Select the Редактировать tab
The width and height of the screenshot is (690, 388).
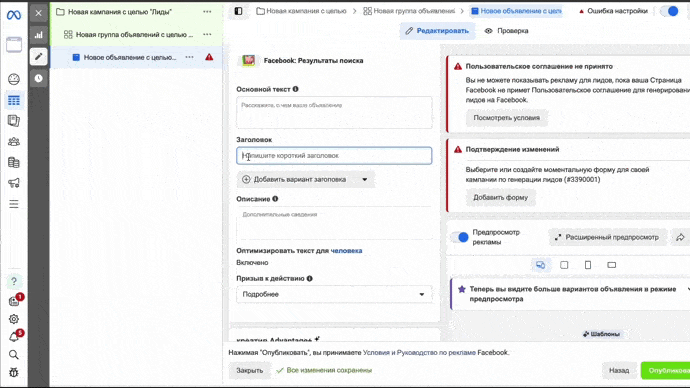[x=437, y=31]
